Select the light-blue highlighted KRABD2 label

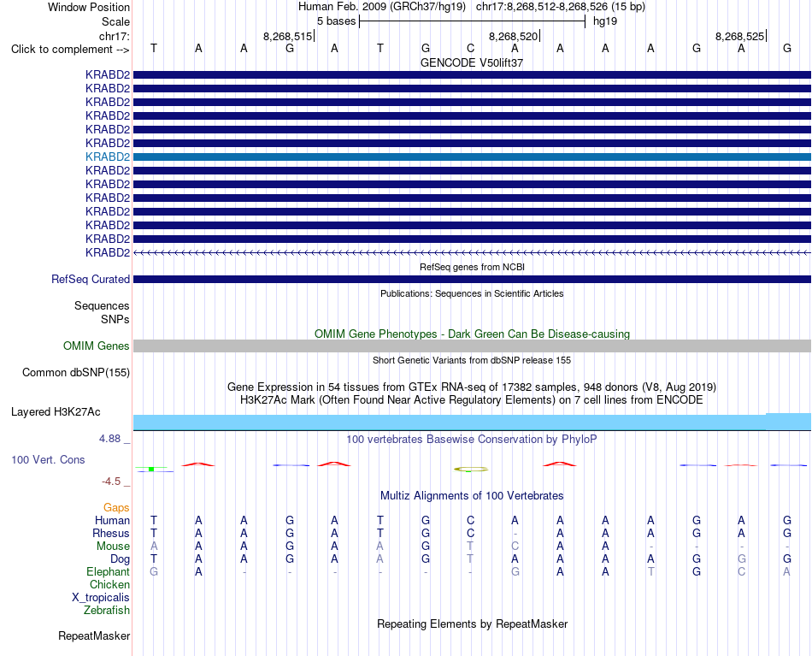point(108,157)
